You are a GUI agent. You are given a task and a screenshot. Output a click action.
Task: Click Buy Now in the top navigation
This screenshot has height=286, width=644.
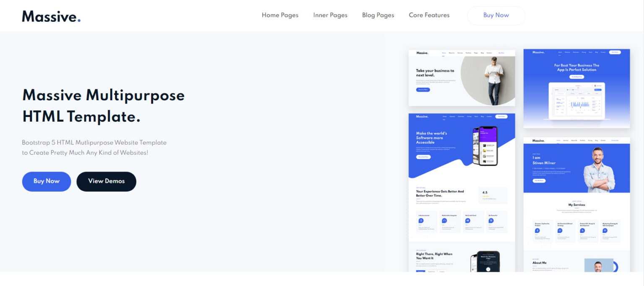(496, 15)
